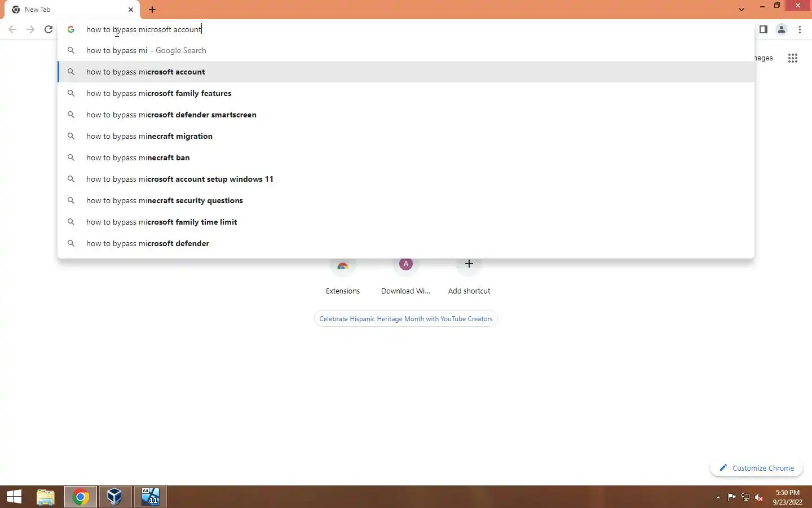Open Hispanic Heritage Month YouTube Creators link
The image size is (812, 508).
pyautogui.click(x=406, y=319)
